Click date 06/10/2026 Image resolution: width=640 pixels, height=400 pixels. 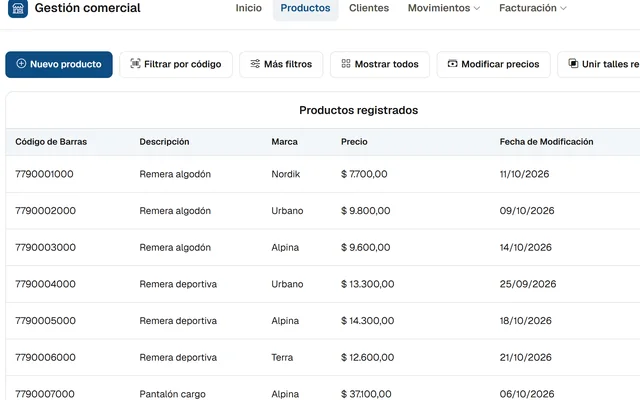pos(527,394)
